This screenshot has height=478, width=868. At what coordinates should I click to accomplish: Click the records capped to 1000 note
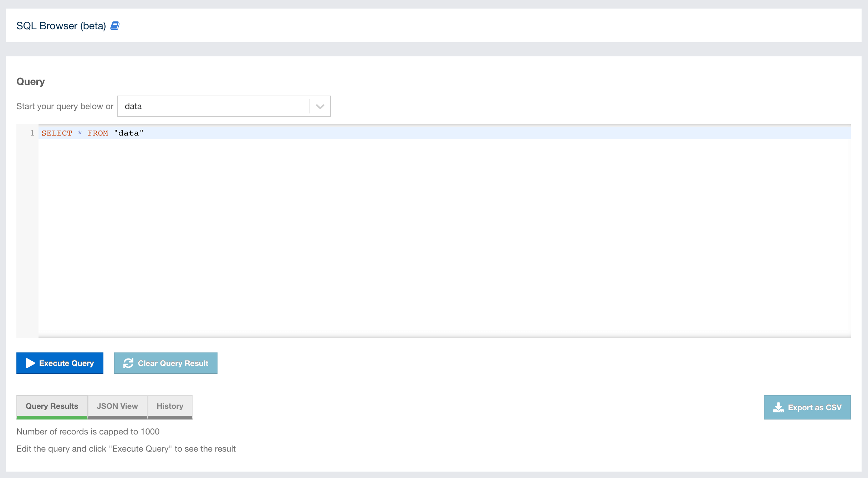(x=88, y=432)
